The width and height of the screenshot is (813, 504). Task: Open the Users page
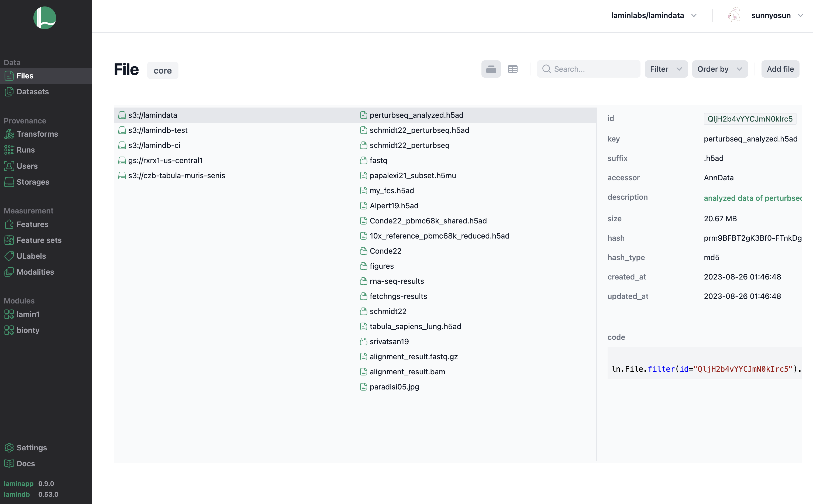pyautogui.click(x=46, y=166)
